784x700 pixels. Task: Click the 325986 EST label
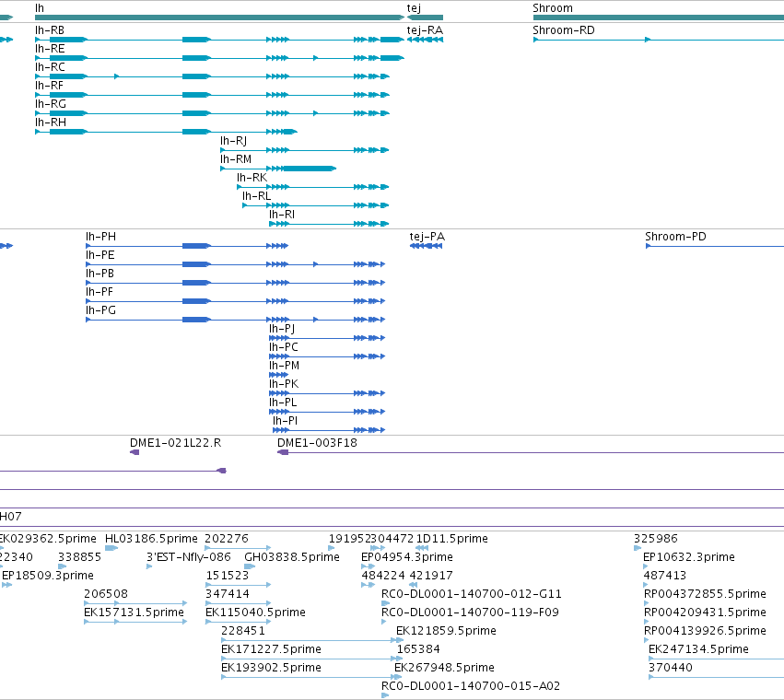[x=656, y=539]
